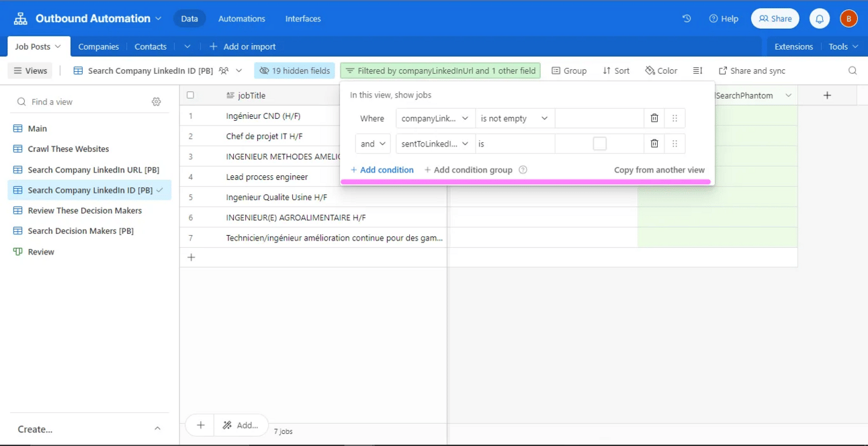Open Share and sync option
This screenshot has width=868, height=446.
coord(752,71)
